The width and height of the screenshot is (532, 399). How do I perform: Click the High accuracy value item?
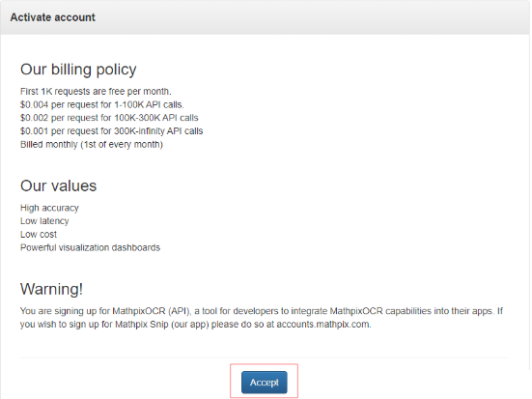49,208
